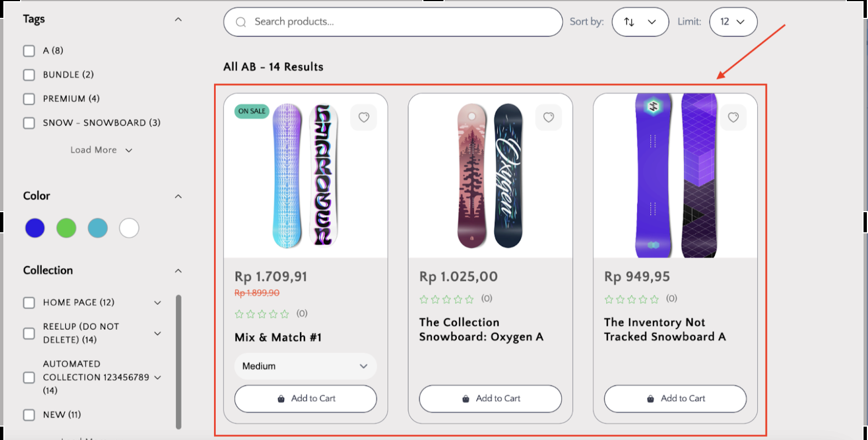Click the Search products input field
868x440 pixels.
tap(401, 22)
